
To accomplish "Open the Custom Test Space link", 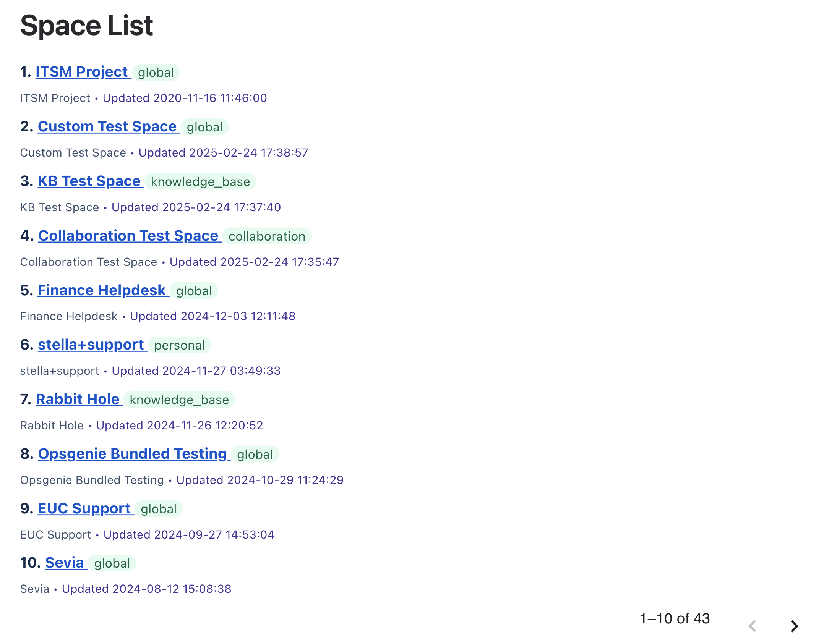I will pyautogui.click(x=107, y=126).
